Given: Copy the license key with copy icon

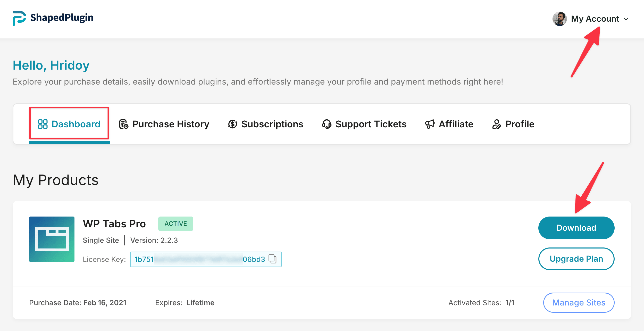Looking at the screenshot, I should (x=272, y=259).
